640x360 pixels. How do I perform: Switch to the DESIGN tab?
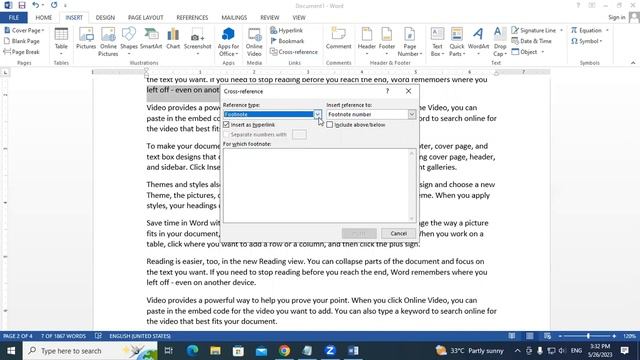tap(105, 18)
